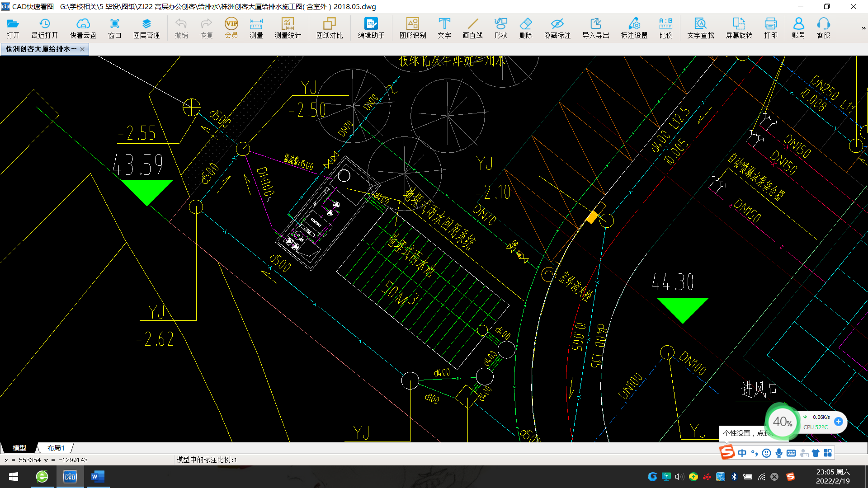Click the tray volume speaker icon
The image size is (868, 488).
(679, 477)
